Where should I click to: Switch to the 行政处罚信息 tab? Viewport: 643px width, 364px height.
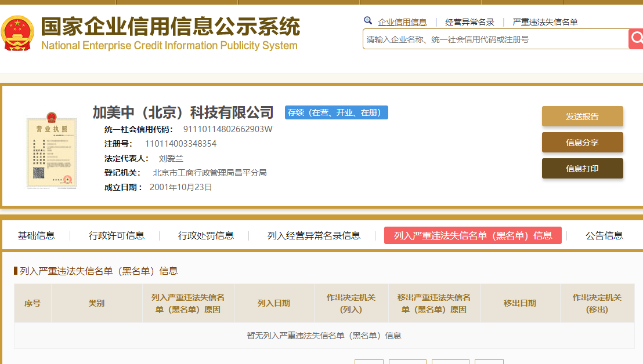(x=206, y=235)
